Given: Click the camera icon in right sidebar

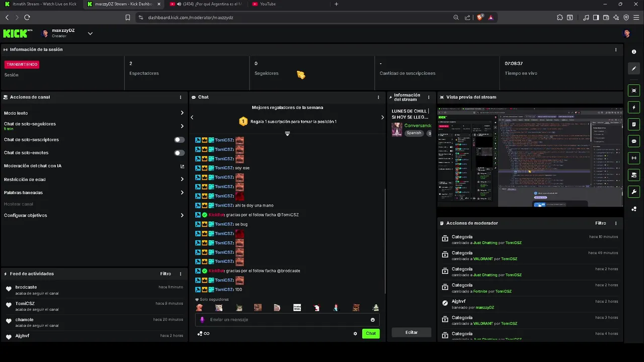Looking at the screenshot, I should click(x=634, y=175).
